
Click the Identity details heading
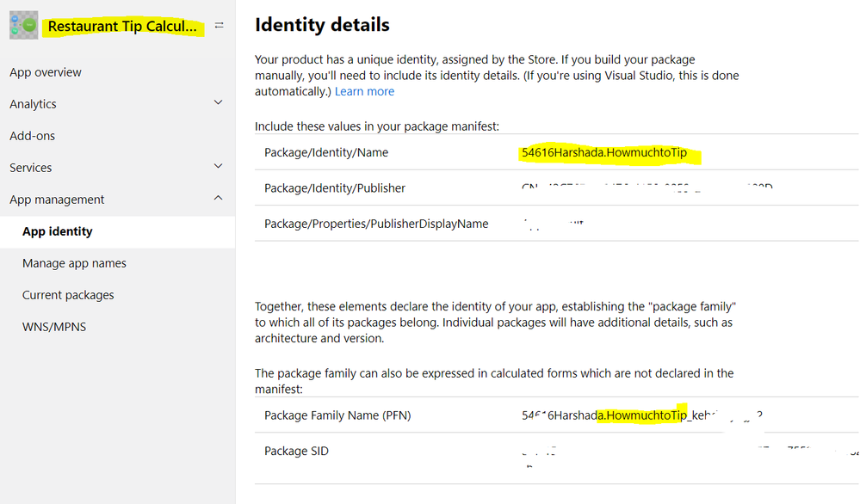click(x=322, y=25)
